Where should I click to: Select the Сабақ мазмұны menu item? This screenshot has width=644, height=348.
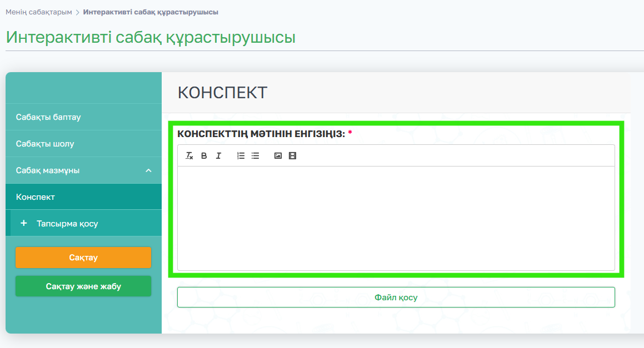[84, 170]
